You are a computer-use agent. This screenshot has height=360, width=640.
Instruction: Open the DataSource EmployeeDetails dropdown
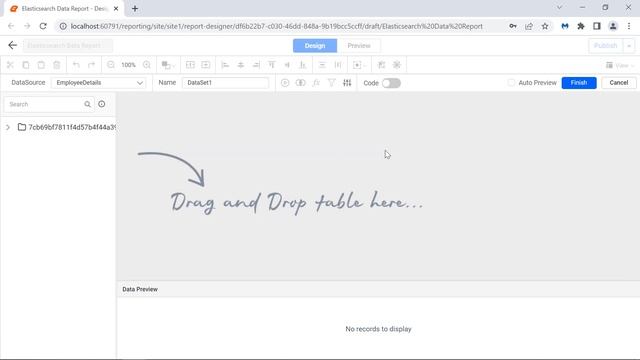98,83
